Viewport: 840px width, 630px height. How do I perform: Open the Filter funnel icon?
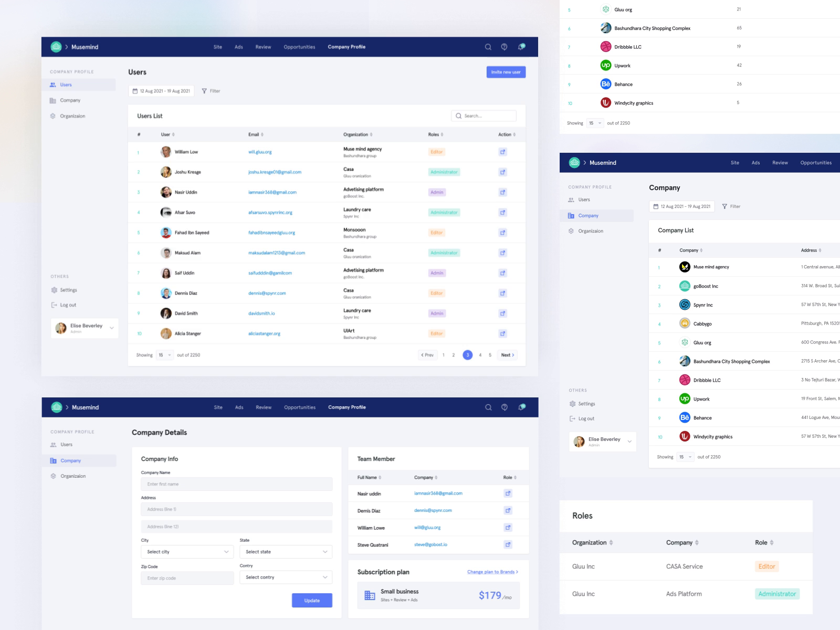point(205,90)
